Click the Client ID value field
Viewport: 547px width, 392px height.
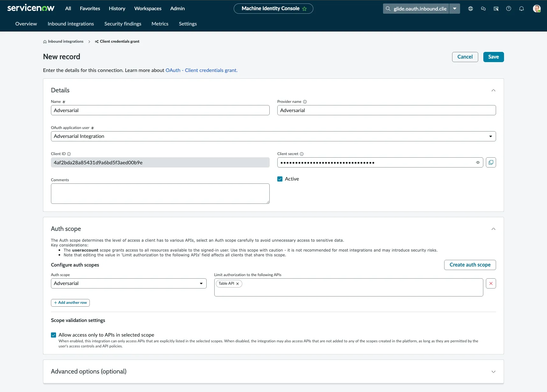tap(160, 162)
